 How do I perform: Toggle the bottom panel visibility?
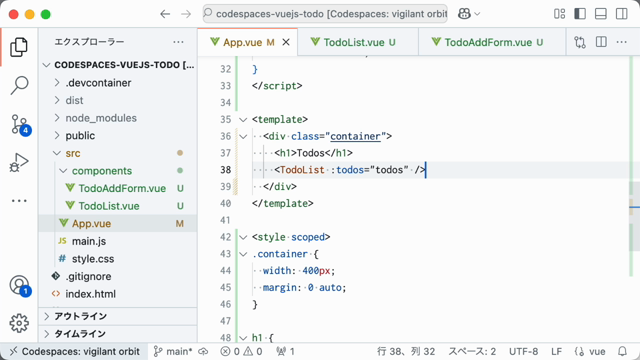click(601, 14)
